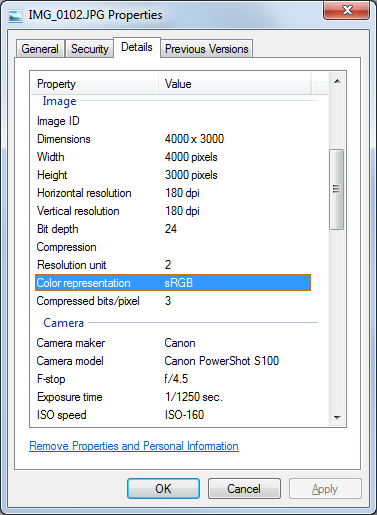Screen dimensions: 377x515
Task: Confirm with the OK button
Action: 163,489
